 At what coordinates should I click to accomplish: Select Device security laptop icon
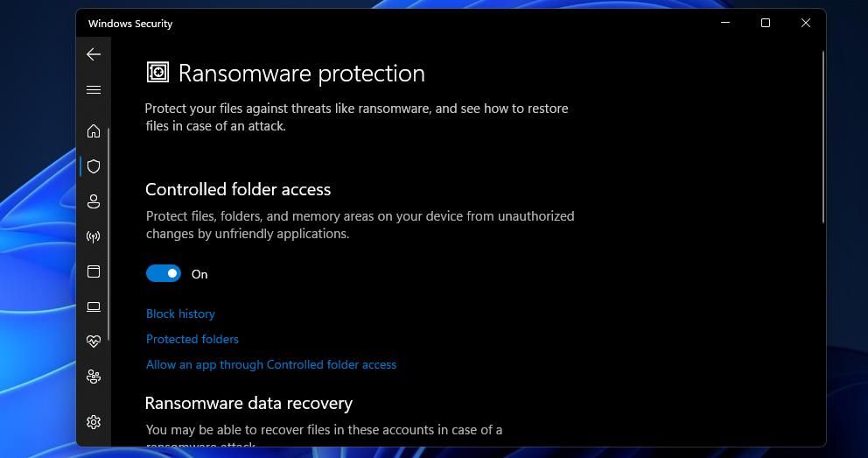(94, 307)
